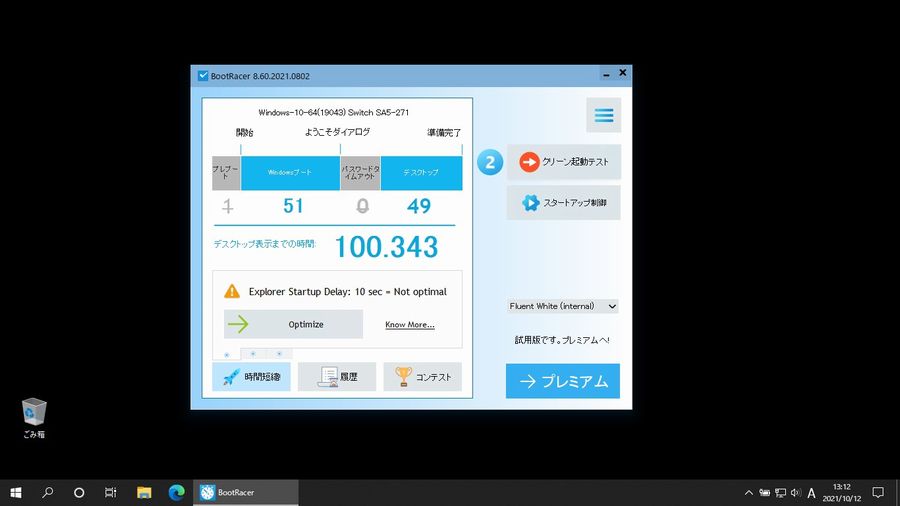Viewport: 900px width, 506px height.
Task: Click the プレミアム upgrade button
Action: coord(562,381)
